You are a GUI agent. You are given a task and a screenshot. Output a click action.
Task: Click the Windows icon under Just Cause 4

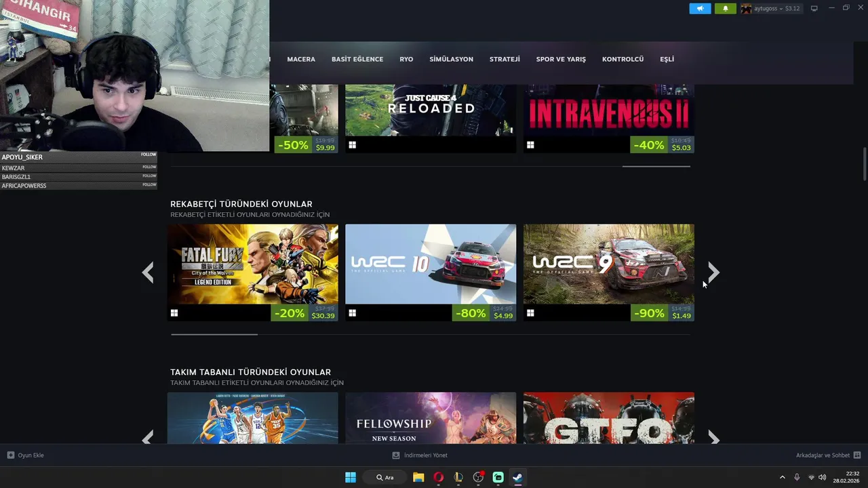click(x=352, y=145)
